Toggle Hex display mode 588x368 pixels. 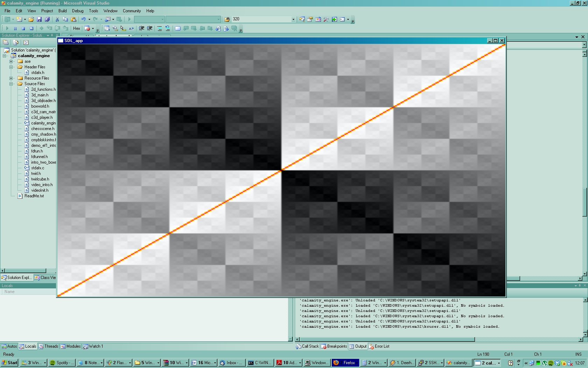tap(77, 28)
